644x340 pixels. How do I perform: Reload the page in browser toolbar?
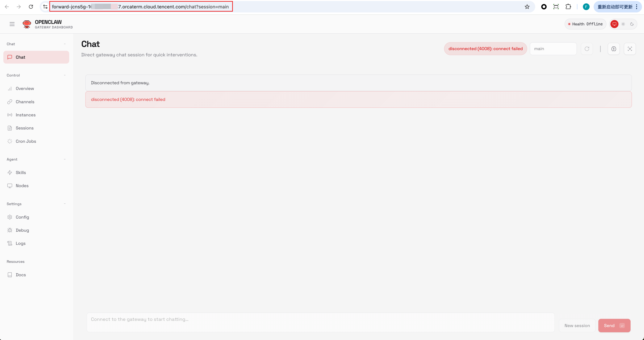31,7
